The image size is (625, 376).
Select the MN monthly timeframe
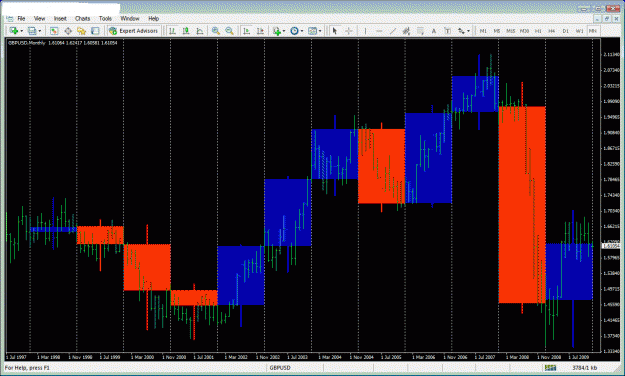tap(593, 31)
